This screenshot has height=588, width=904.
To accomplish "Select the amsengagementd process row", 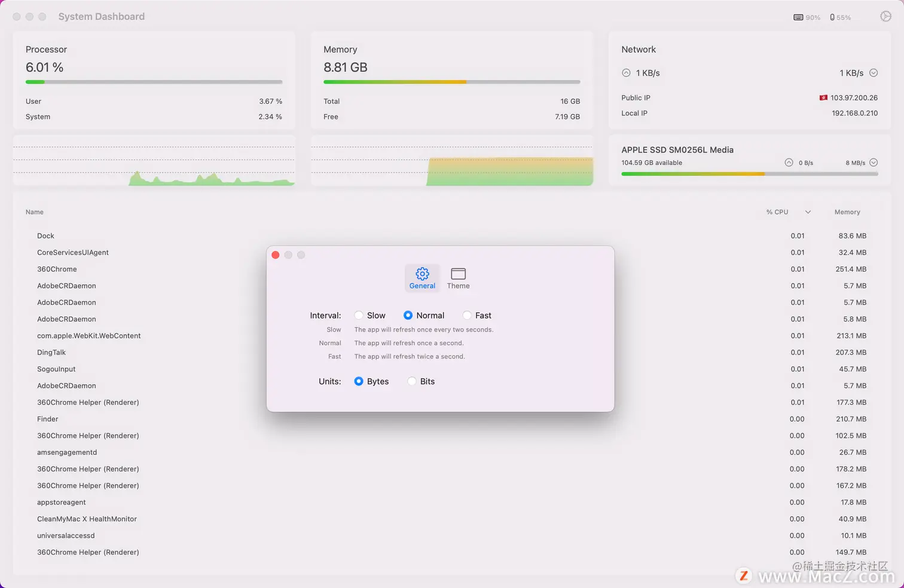I will coord(452,452).
